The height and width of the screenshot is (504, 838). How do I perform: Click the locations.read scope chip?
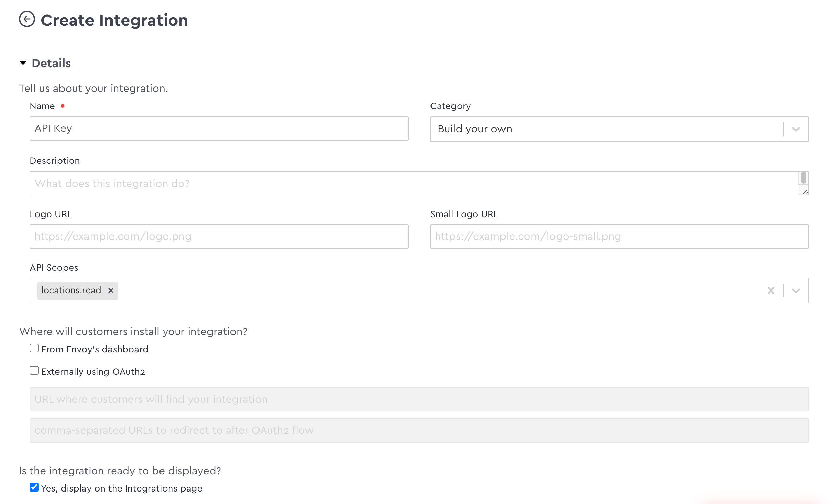[71, 291]
